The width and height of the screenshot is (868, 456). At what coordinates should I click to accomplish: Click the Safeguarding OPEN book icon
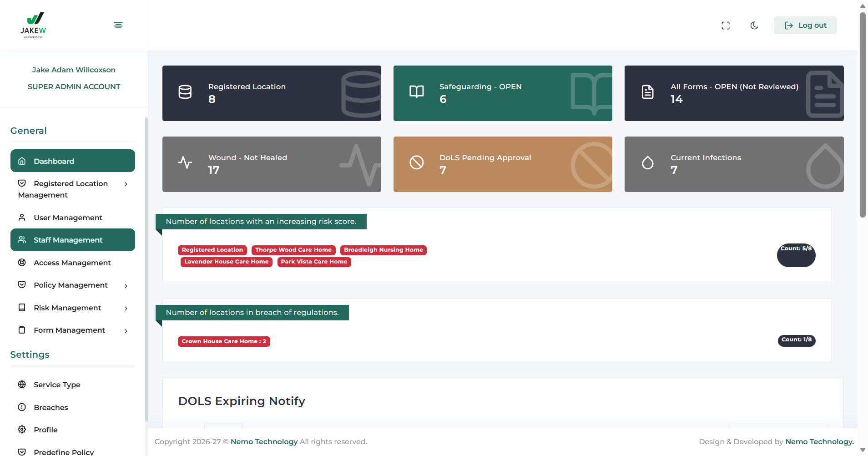416,92
